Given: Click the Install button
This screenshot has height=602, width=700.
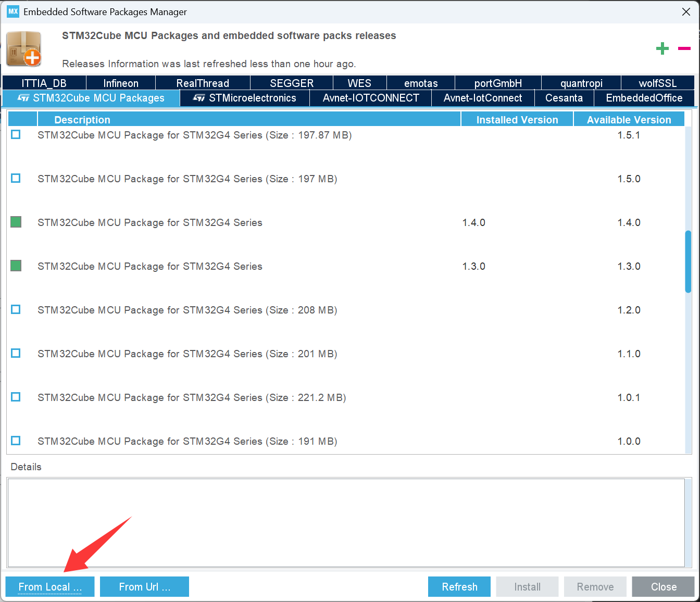Looking at the screenshot, I should pyautogui.click(x=527, y=586).
